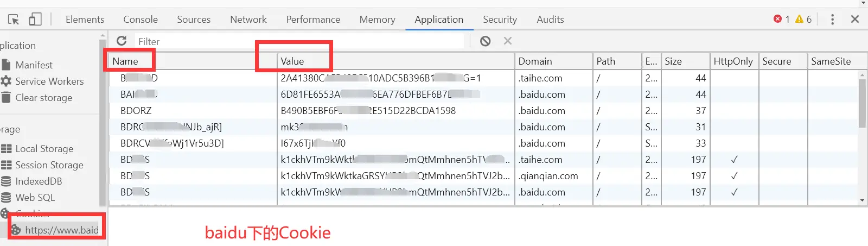Click the yellow warning count icon
Viewport: 868px width, 246px height.
click(799, 19)
